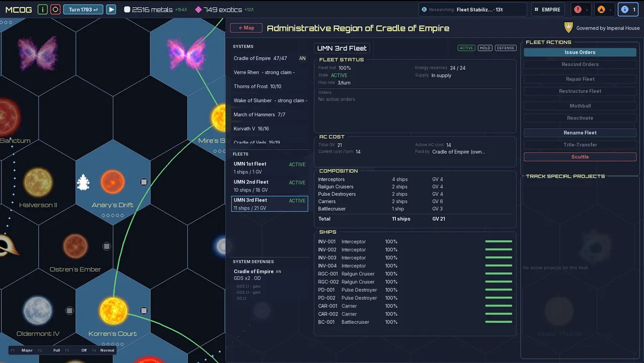The height and width of the screenshot is (363, 644).
Task: Click the red circle record icon
Action: click(55, 10)
